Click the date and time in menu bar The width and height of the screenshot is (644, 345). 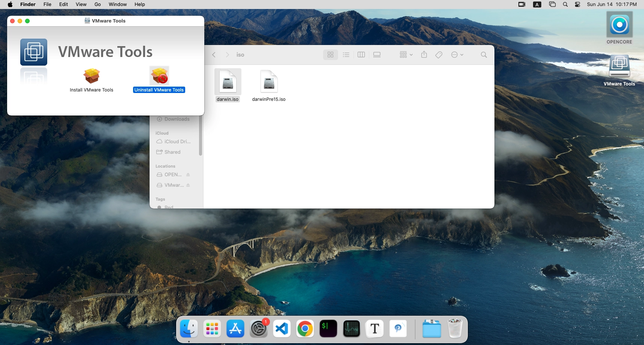point(612,4)
